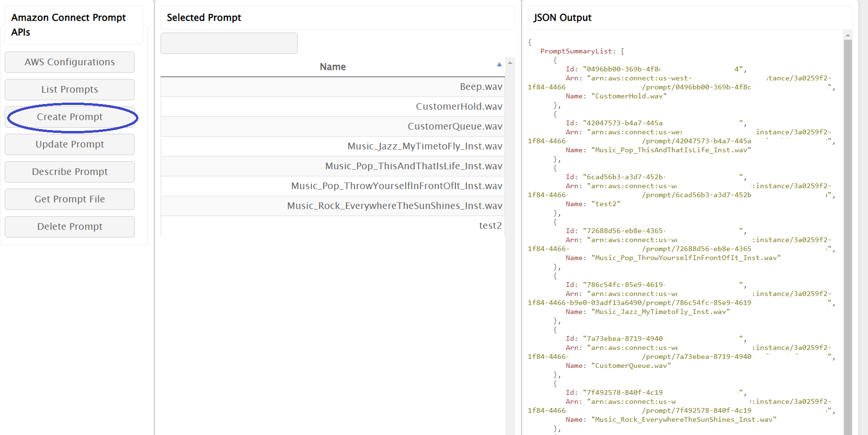
Task: Click the Selected Prompt heading
Action: click(x=204, y=17)
